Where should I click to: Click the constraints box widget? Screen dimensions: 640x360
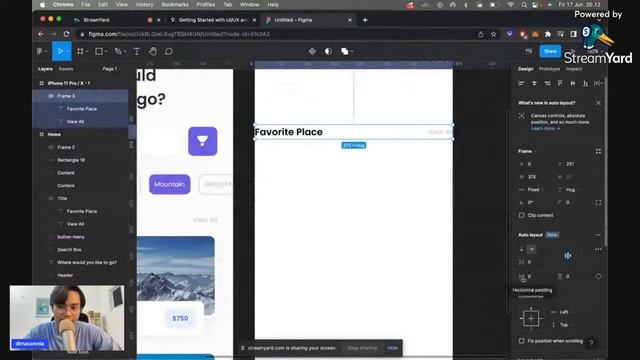tap(531, 318)
